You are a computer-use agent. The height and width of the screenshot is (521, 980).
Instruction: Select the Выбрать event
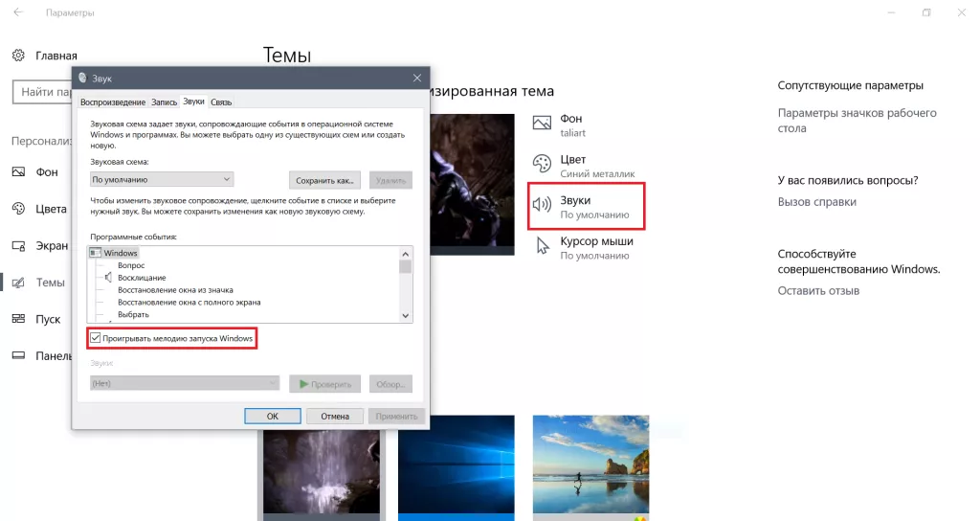pos(133,314)
